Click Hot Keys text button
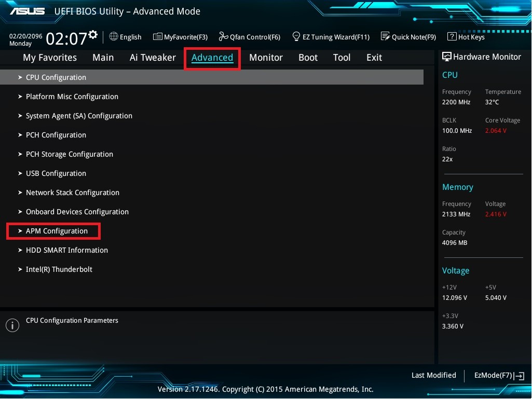Image resolution: width=532 pixels, height=399 pixels. point(471,37)
